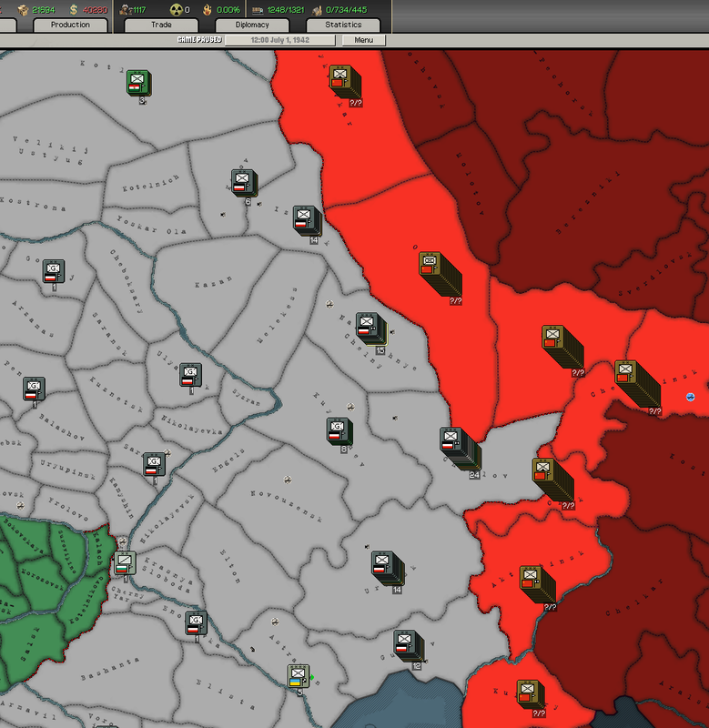Click the date display 12:00 July 1, 1942
Viewport: 709px width, 728px height.
click(x=280, y=40)
